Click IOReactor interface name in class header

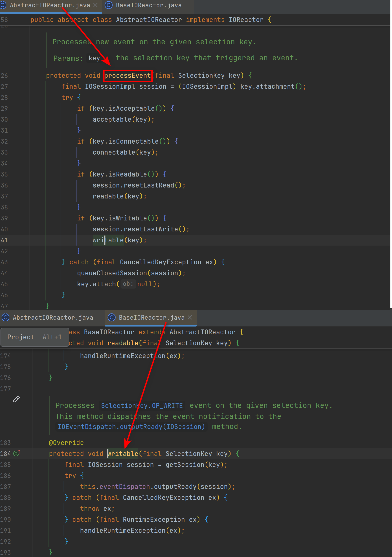click(246, 20)
